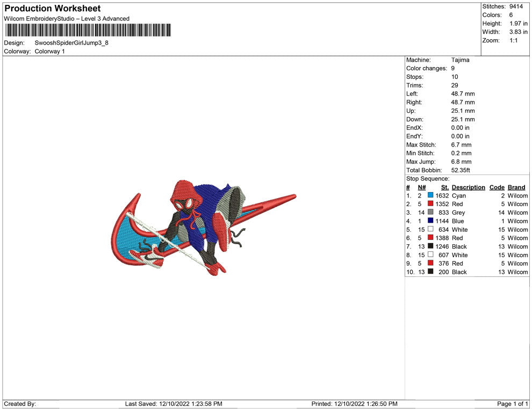The width and height of the screenshot is (532, 409).
Task: Choose the Red swatch beside 376 stitches
Action: pos(430,263)
